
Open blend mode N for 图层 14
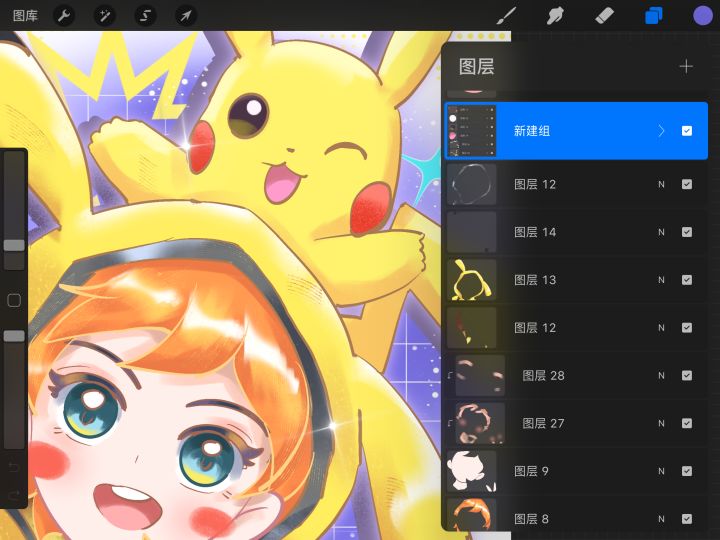(661, 232)
